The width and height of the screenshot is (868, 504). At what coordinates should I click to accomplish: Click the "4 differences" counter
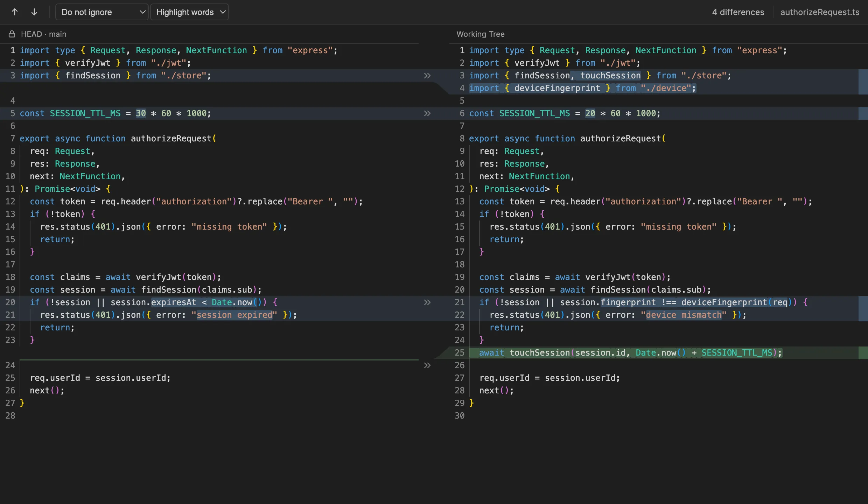(x=738, y=12)
